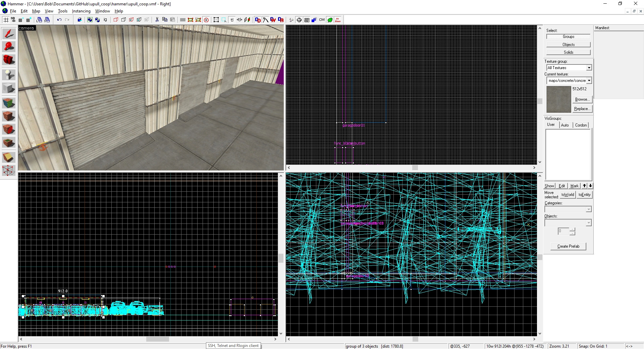Screen dimensions: 644x349
Task: Expand the Objects dropdown
Action: pyautogui.click(x=589, y=223)
